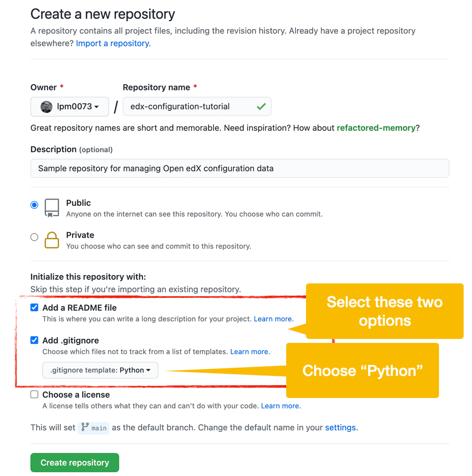This screenshot has height=476, width=472.
Task: Follow the settings link for default branch
Action: coord(341,428)
